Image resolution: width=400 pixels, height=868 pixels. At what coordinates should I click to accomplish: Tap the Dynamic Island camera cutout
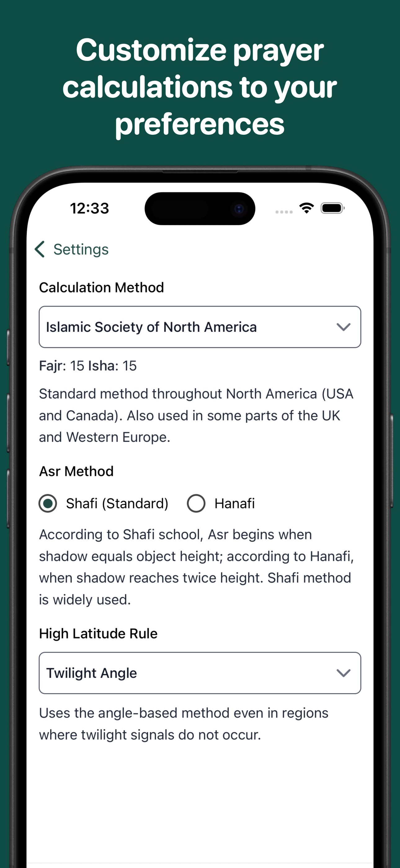point(200,209)
